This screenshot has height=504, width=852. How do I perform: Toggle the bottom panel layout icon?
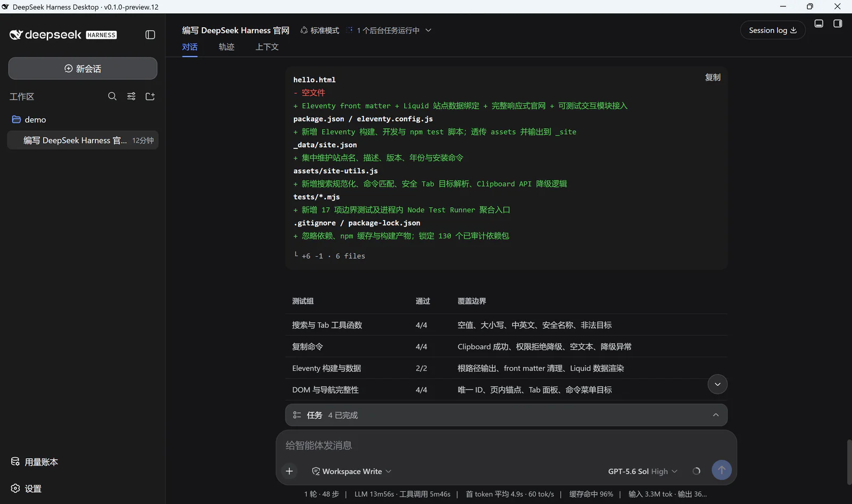pos(819,23)
